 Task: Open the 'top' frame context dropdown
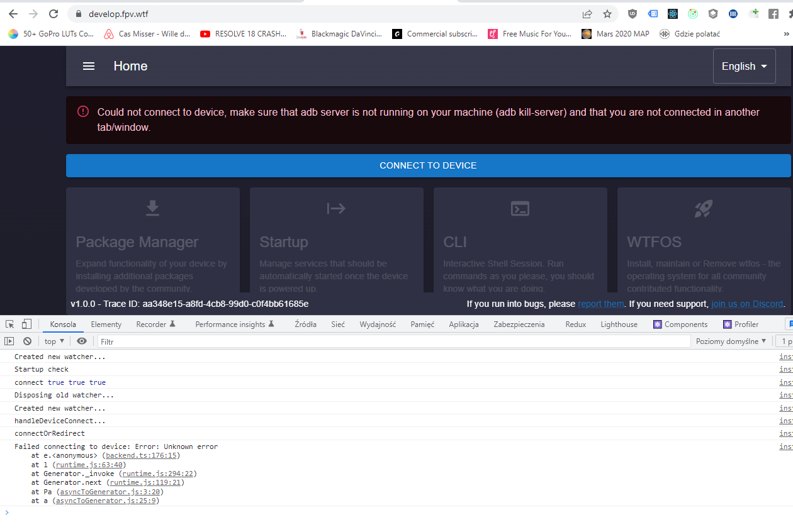click(53, 340)
